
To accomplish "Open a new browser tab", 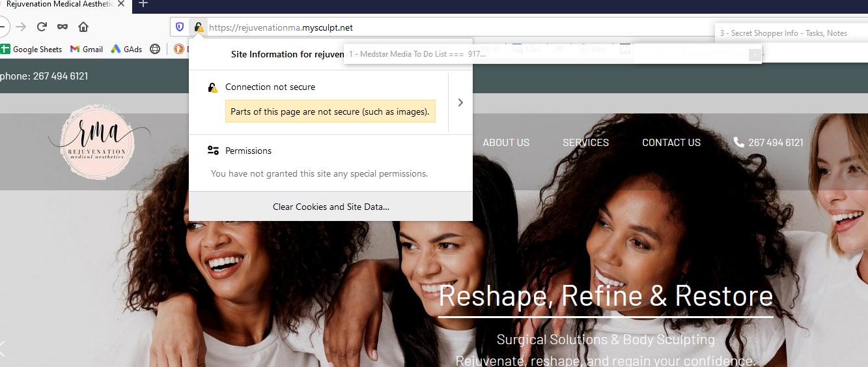I will point(143,3).
